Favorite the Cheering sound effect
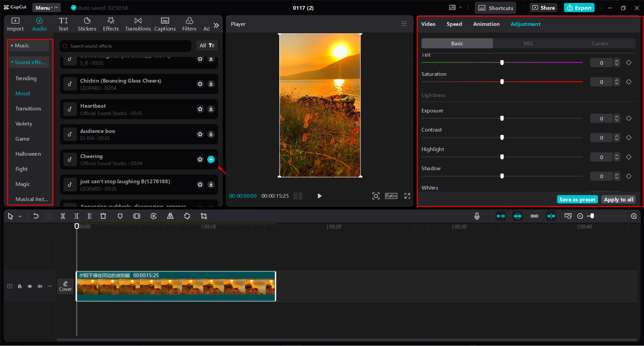 200,159
